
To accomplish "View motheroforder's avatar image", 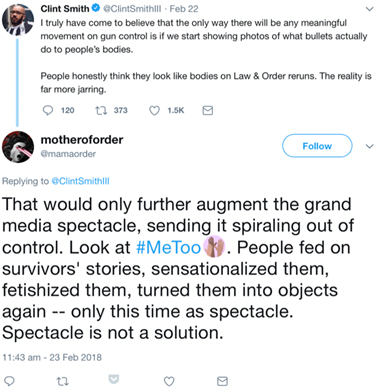I will (x=18, y=147).
